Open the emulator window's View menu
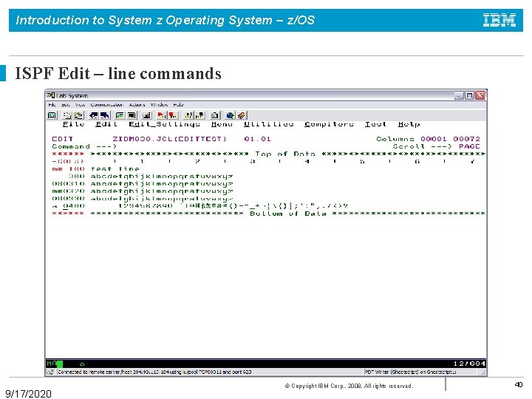 coord(80,105)
